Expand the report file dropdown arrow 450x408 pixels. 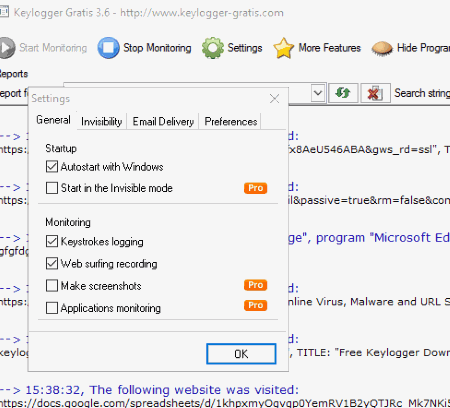click(318, 93)
